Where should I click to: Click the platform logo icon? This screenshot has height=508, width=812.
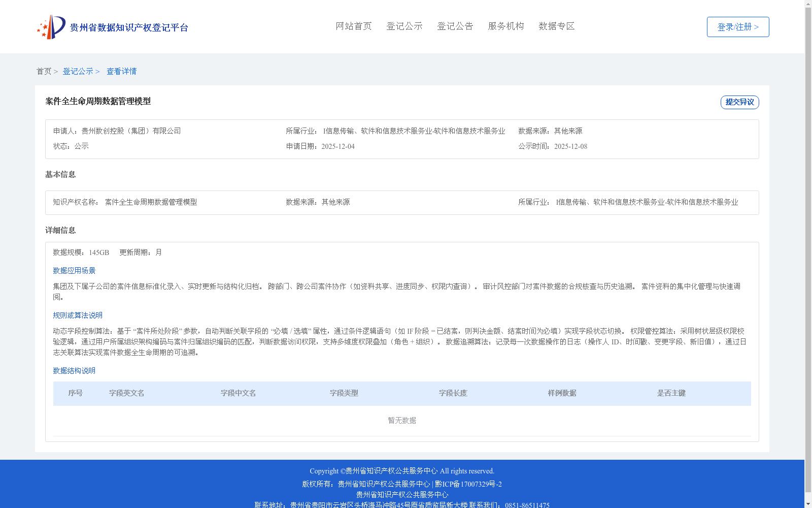click(x=51, y=27)
